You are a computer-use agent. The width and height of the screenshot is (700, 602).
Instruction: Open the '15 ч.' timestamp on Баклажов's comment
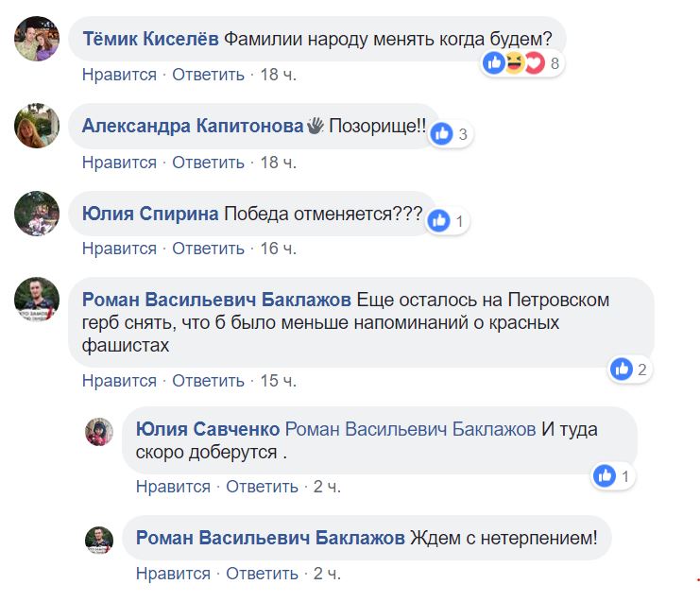pyautogui.click(x=278, y=381)
